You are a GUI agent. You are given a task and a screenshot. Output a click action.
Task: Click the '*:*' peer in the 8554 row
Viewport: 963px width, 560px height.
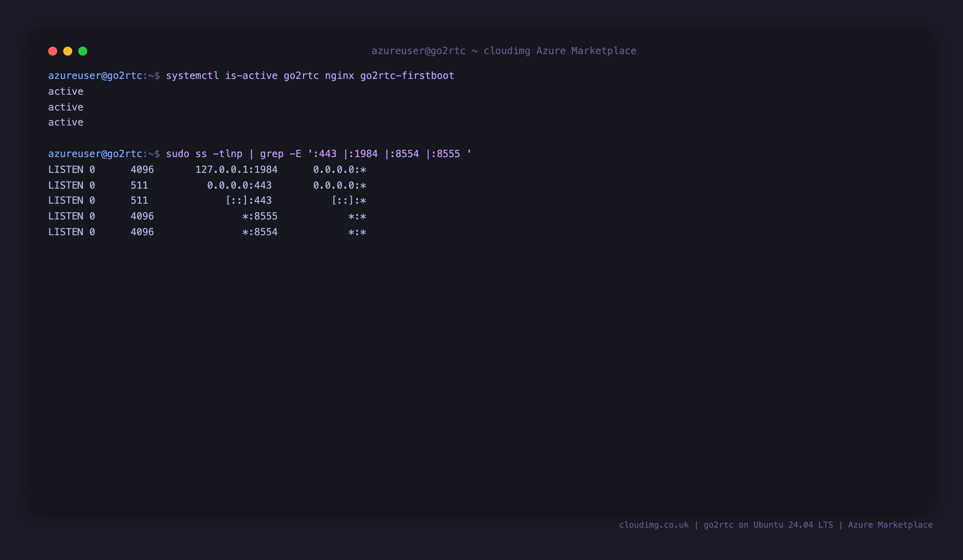pyautogui.click(x=357, y=232)
